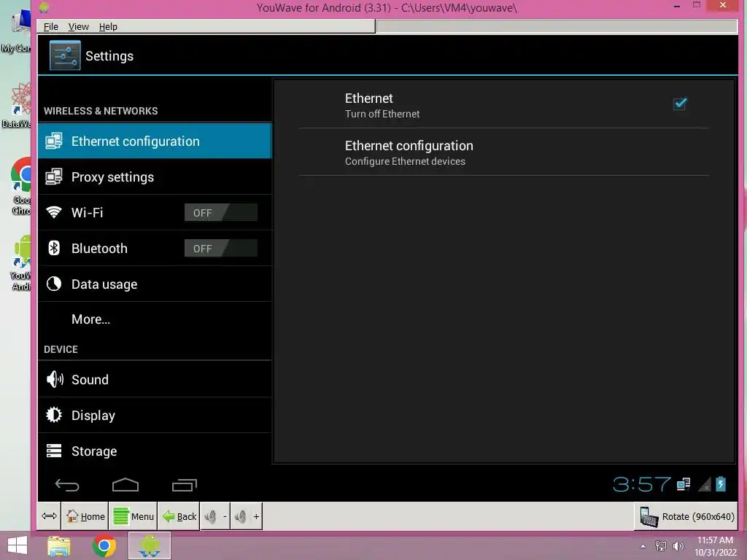Click the Wi-Fi signal icon
This screenshot has height=560, width=747.
tap(54, 212)
